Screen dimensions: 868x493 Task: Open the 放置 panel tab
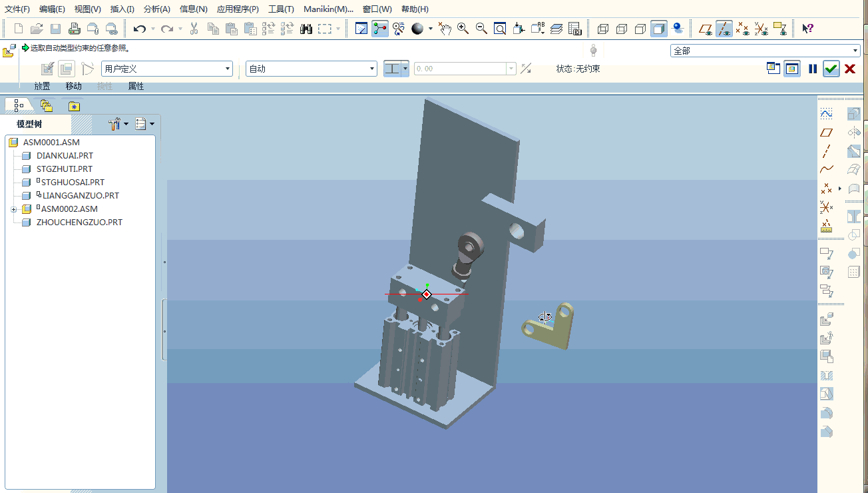click(43, 87)
